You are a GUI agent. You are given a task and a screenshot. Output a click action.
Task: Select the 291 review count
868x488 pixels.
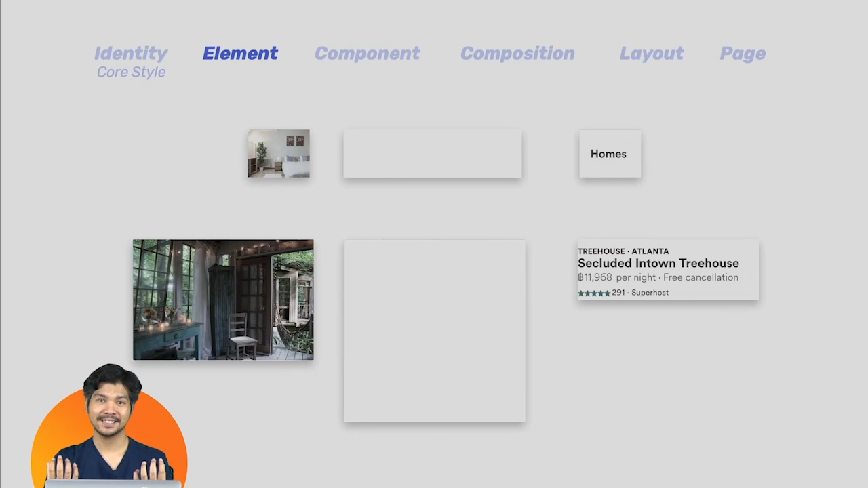(x=618, y=292)
